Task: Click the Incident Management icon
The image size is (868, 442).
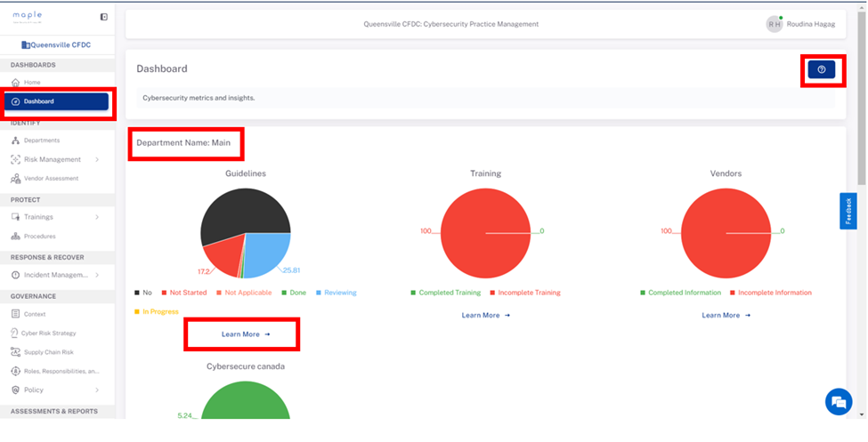Action: click(x=15, y=275)
